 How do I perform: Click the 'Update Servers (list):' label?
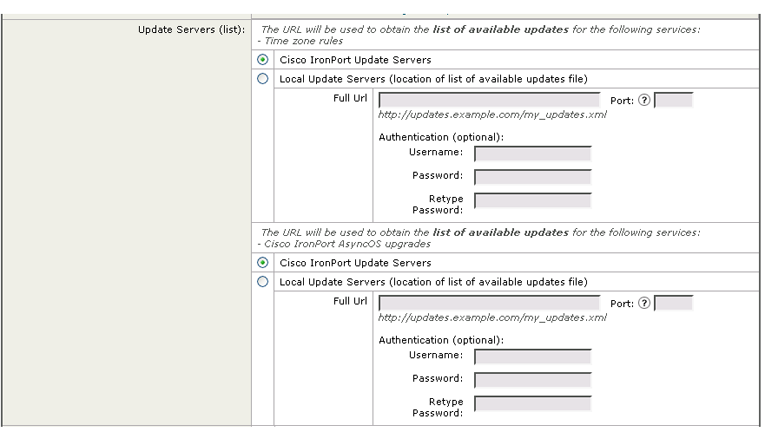[x=191, y=30]
